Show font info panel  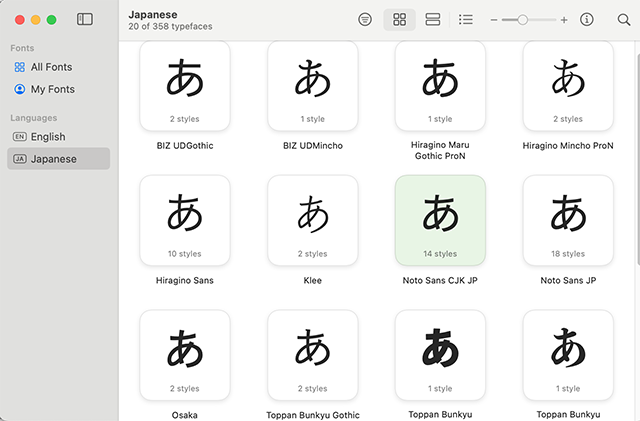coord(587,19)
